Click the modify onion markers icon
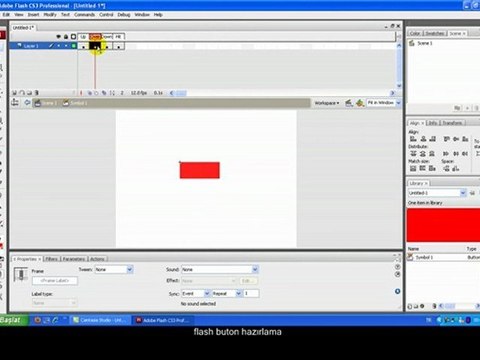The image size is (480, 360). tap(112, 93)
